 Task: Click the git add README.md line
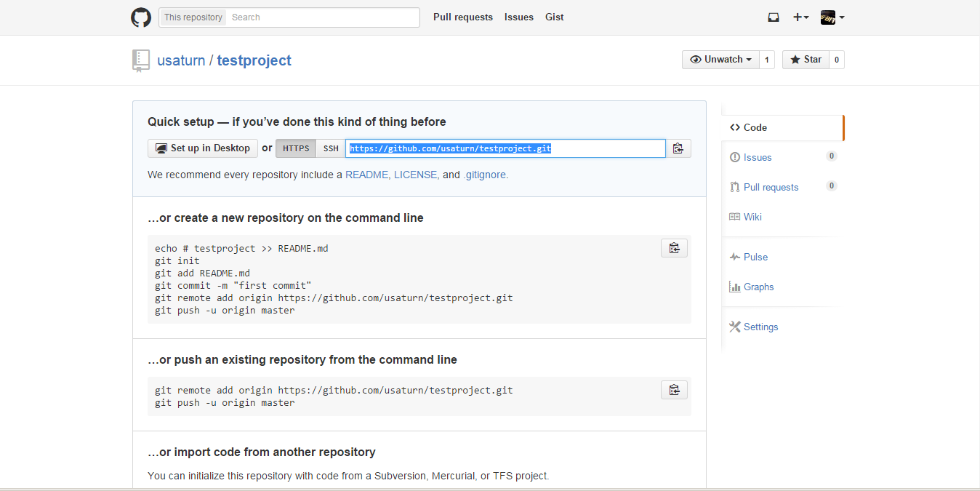click(x=202, y=273)
